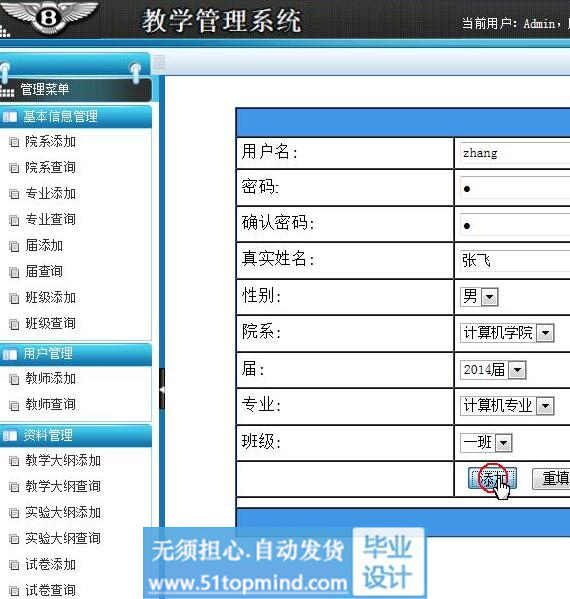The width and height of the screenshot is (570, 599).
Task: Click the book icon on 资料管理 header
Action: coord(10,435)
